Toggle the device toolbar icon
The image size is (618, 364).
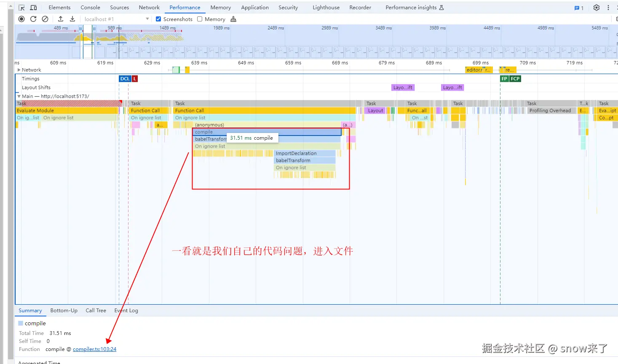pos(34,8)
